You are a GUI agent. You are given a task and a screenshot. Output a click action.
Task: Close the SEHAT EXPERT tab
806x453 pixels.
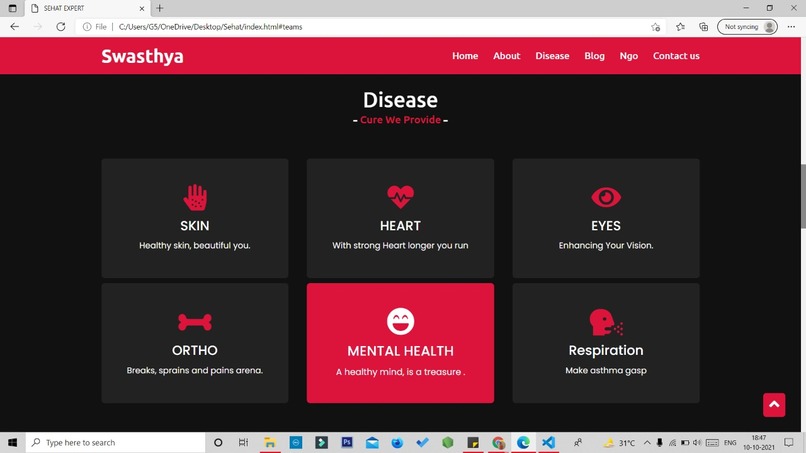(x=142, y=8)
